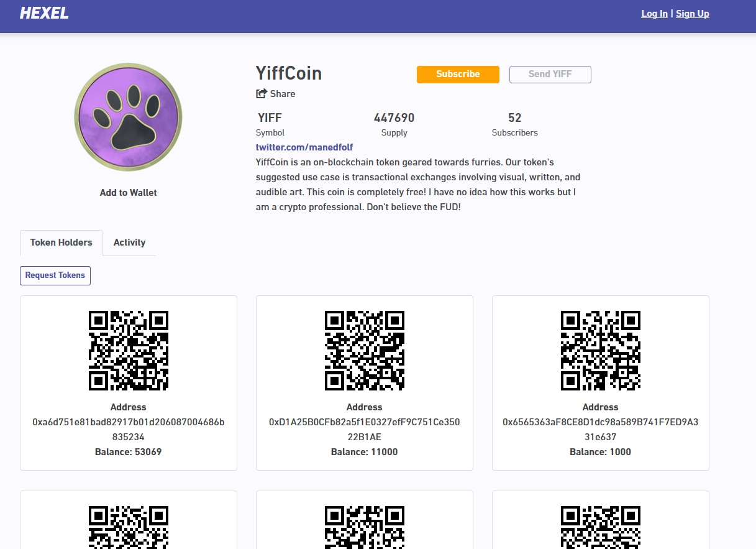Click the YiffCoin paw coin image
756x549 pixels.
tap(128, 117)
